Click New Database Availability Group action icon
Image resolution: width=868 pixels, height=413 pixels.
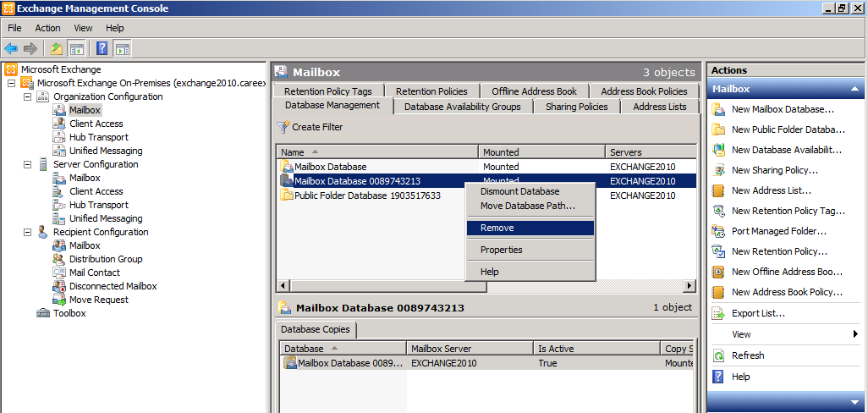(718, 150)
